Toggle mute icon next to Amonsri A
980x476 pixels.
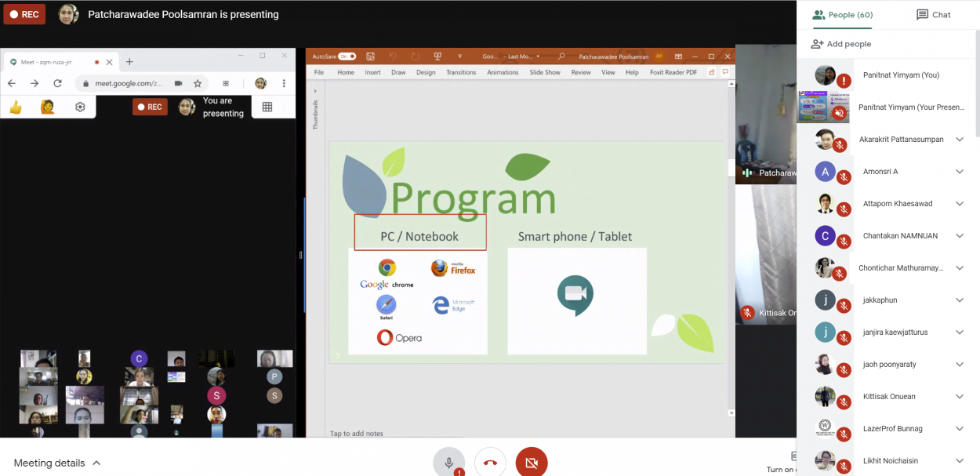point(844,177)
